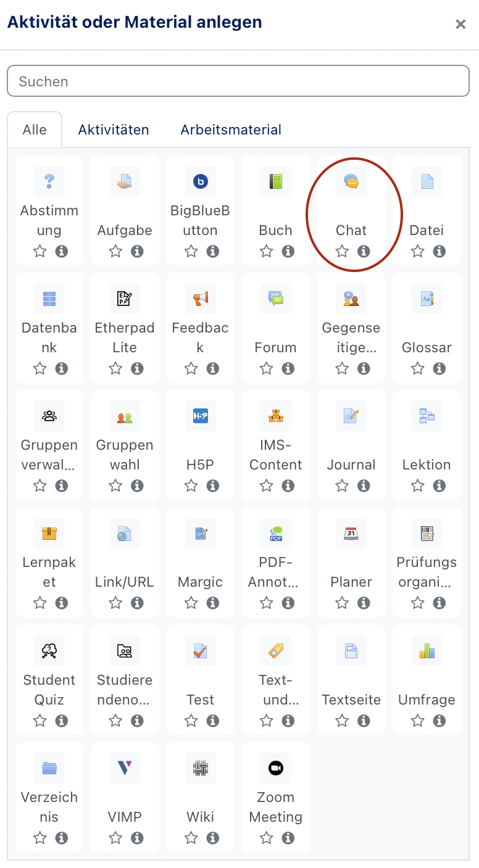Choose the Link/URL resource

click(x=125, y=533)
